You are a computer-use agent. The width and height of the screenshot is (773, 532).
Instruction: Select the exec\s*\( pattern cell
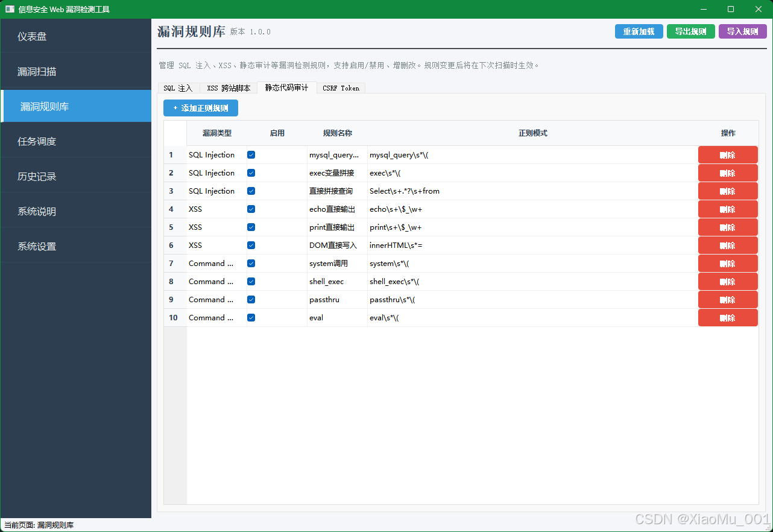(x=533, y=173)
